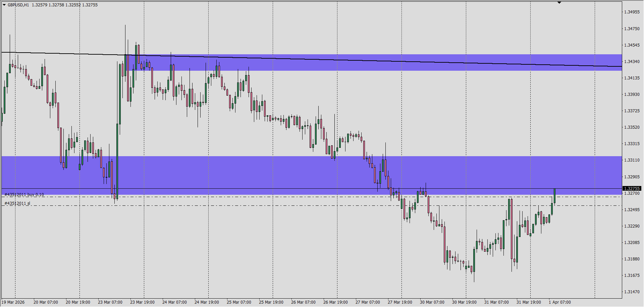The height and width of the screenshot is (307, 644).
Task: Click price scale value 1.33315
Action: click(x=632, y=144)
